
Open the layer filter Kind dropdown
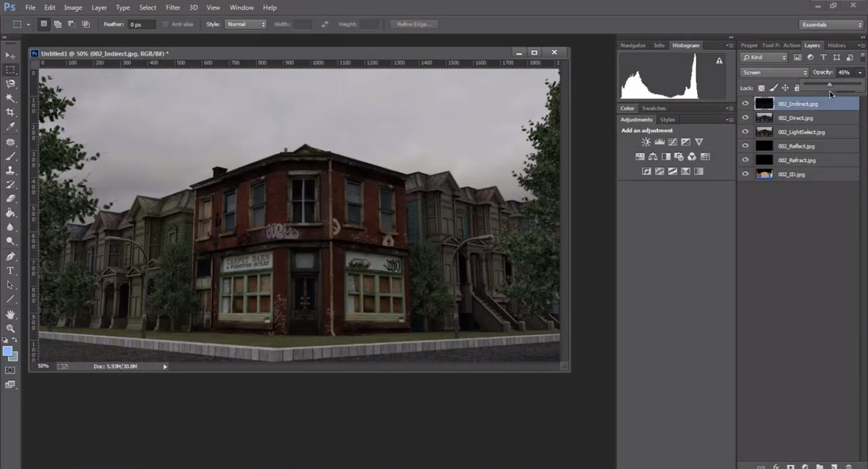(764, 57)
